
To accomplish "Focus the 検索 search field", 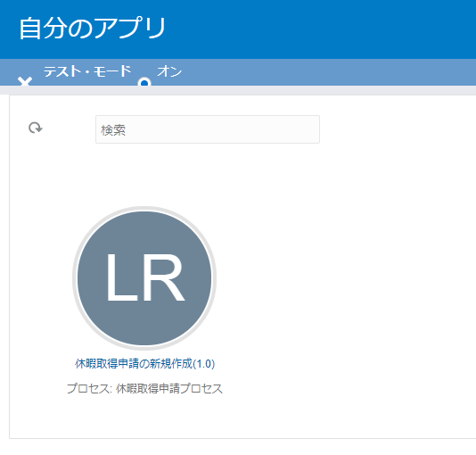I will (208, 129).
